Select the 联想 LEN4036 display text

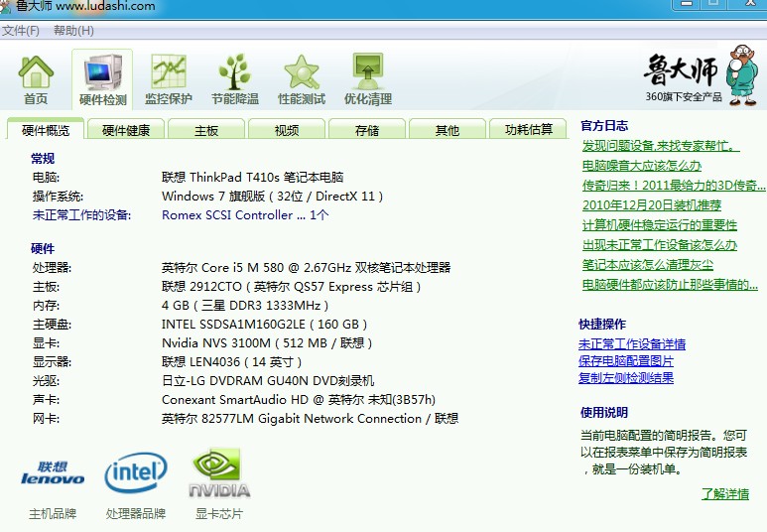[231, 361]
